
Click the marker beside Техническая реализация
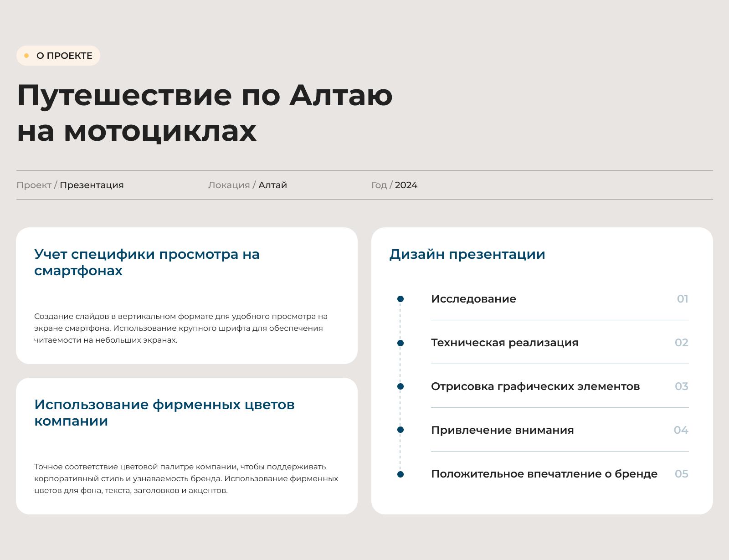[x=400, y=342]
